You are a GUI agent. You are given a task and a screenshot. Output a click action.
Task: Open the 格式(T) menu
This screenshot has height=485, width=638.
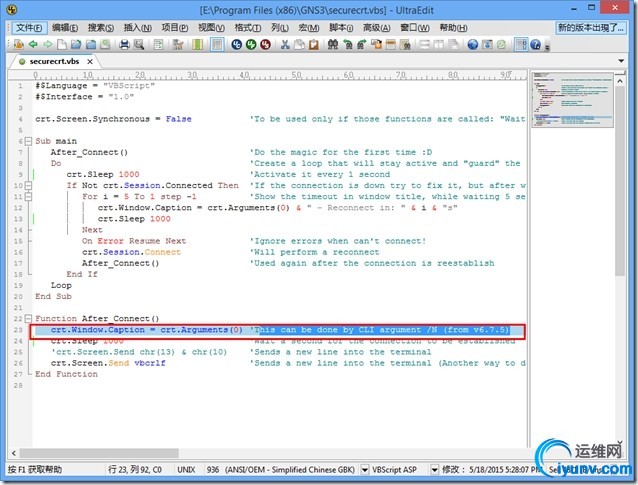(x=248, y=28)
